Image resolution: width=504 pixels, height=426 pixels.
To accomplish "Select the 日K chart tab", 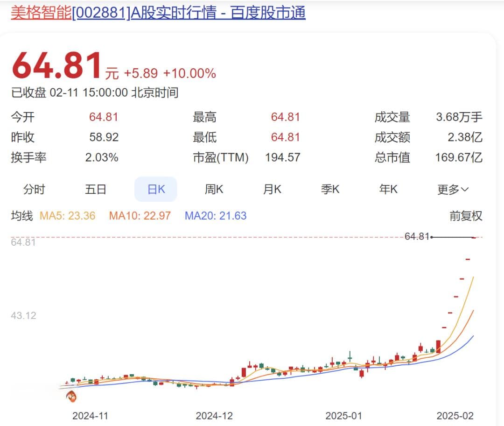I will pyautogui.click(x=156, y=189).
